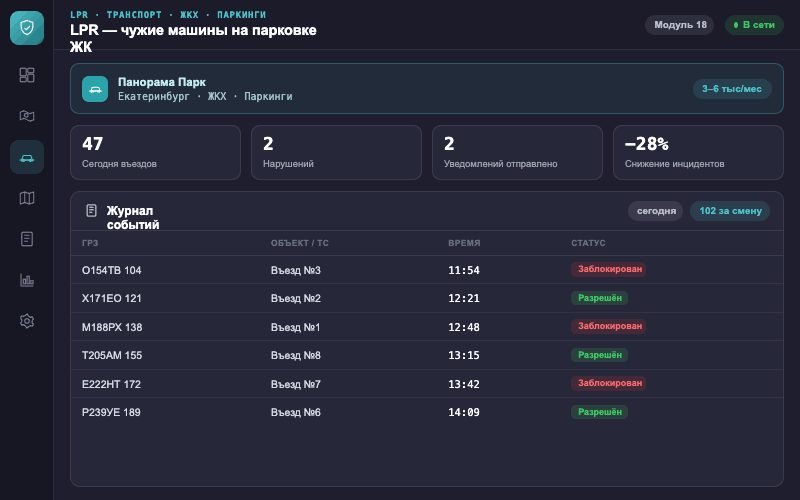This screenshot has height=500, width=800.
Task: Click Разрешён status for Т205АМ 155
Action: tap(599, 355)
